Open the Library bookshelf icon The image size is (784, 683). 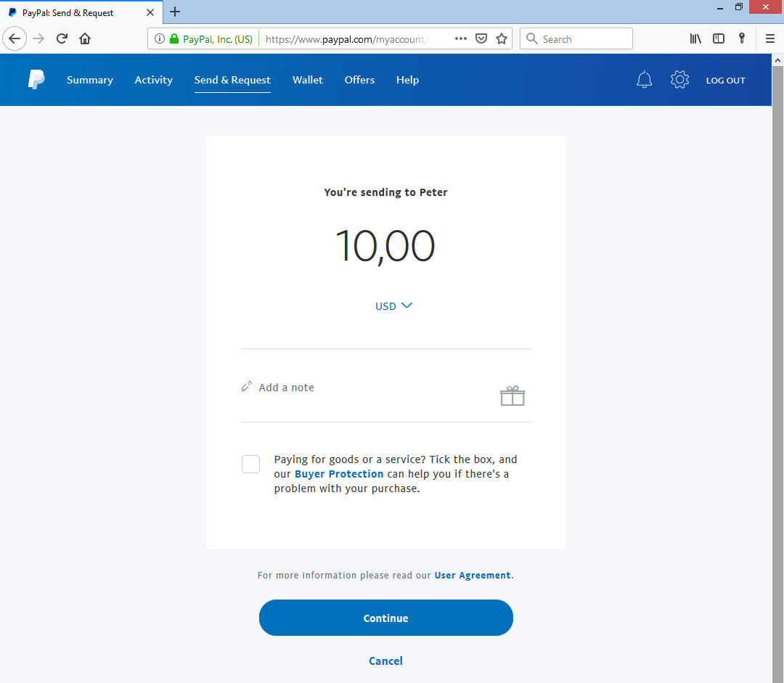click(x=695, y=38)
